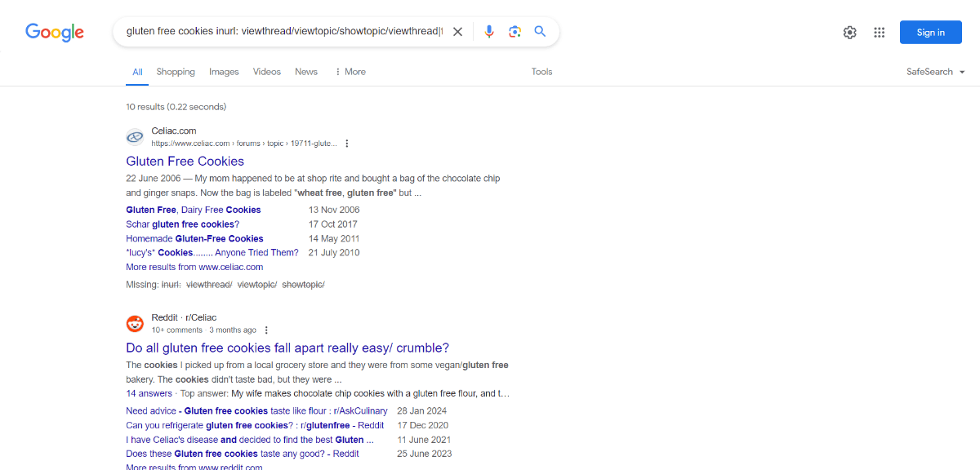Viewport: 980px width, 470px height.
Task: Click the date 28 Jan 2024
Action: 422,410
